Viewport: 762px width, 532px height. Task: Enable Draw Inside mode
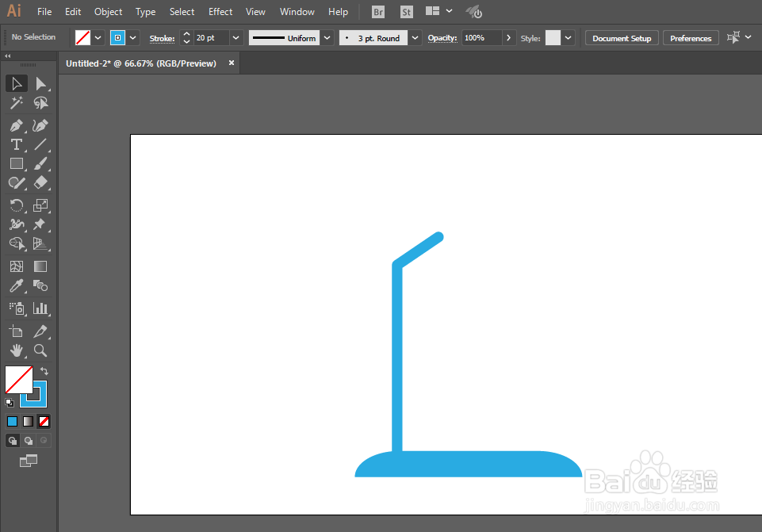click(44, 441)
